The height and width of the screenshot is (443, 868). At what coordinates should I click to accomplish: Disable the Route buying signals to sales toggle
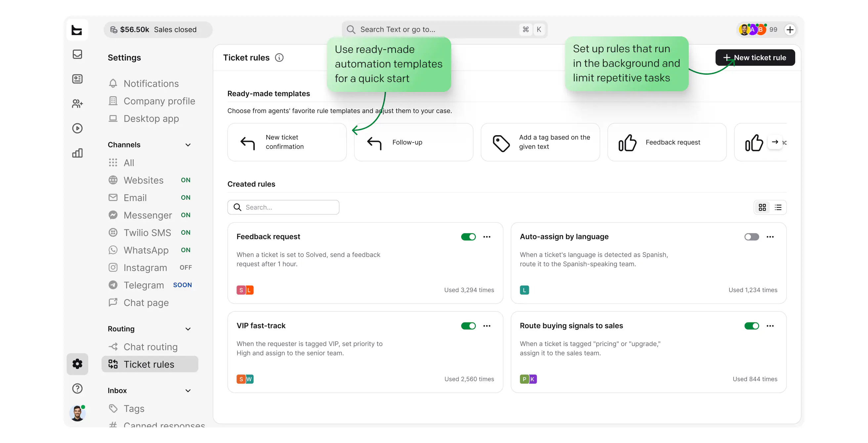coord(752,326)
